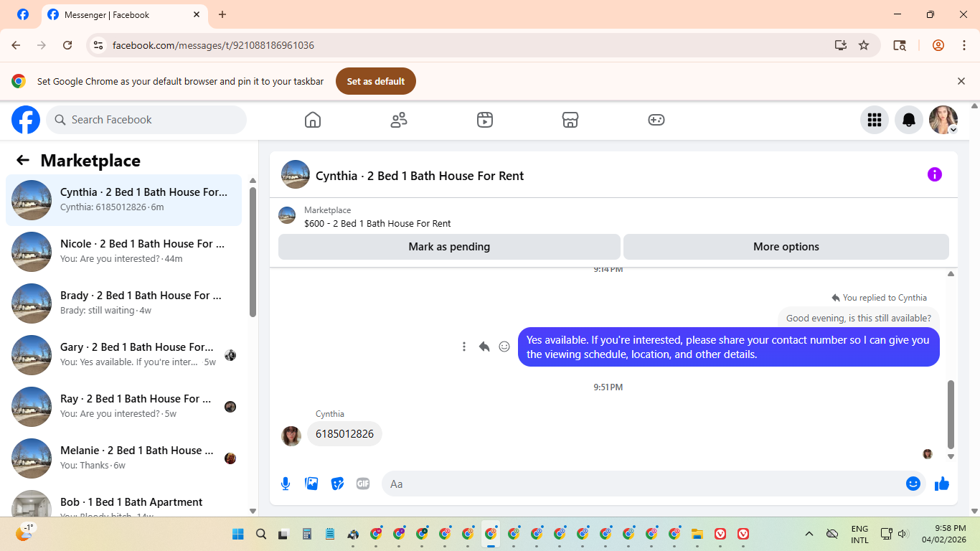
Task: Go back using Marketplace back arrow
Action: pyautogui.click(x=23, y=160)
